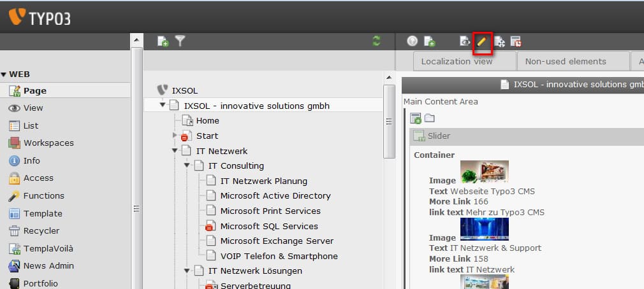The width and height of the screenshot is (644, 289).
Task: Collapse the IT Netzwerk tree node
Action: tap(175, 151)
